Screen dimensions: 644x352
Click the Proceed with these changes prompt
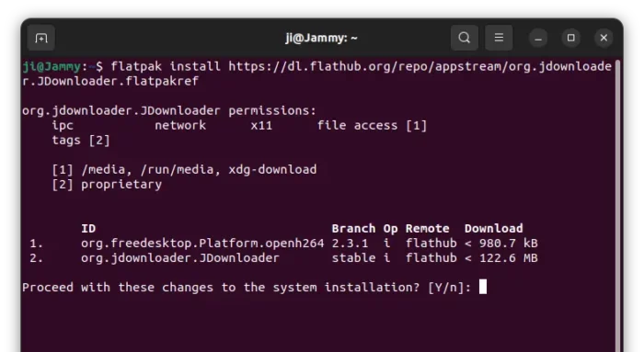[x=247, y=288]
